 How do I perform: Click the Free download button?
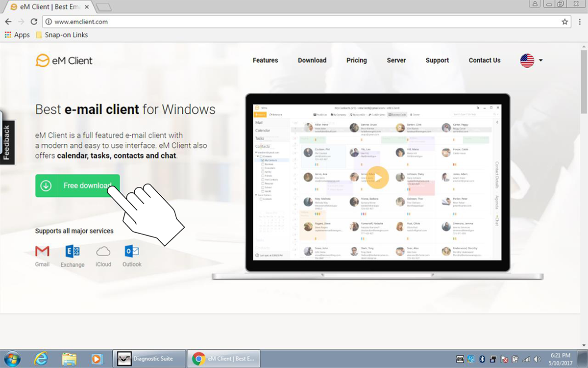(x=77, y=185)
